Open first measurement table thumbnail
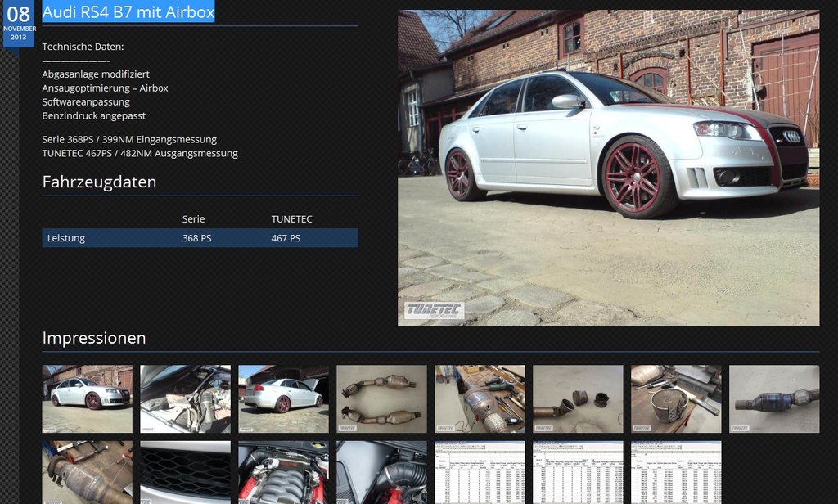The image size is (838, 504). [480, 472]
